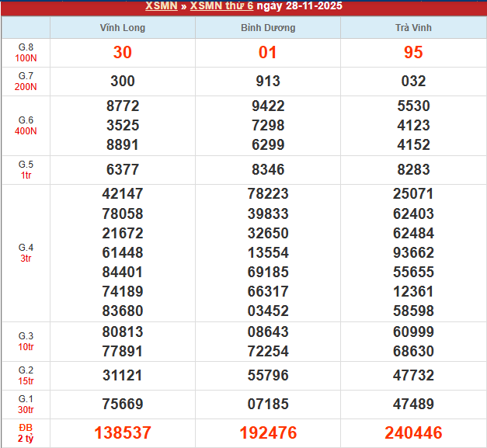The width and height of the screenshot is (487, 448).
Task: Select G.4 number 03452
Action: (268, 311)
